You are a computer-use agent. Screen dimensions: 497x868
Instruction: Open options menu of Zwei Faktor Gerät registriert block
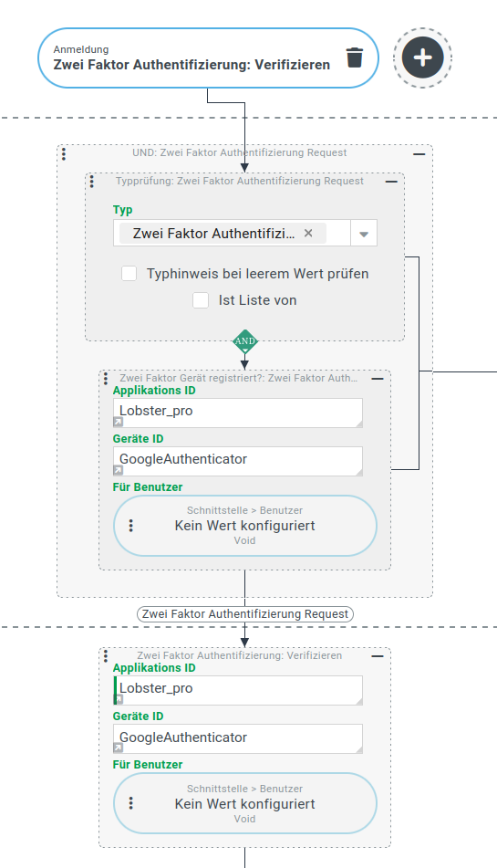point(106,379)
